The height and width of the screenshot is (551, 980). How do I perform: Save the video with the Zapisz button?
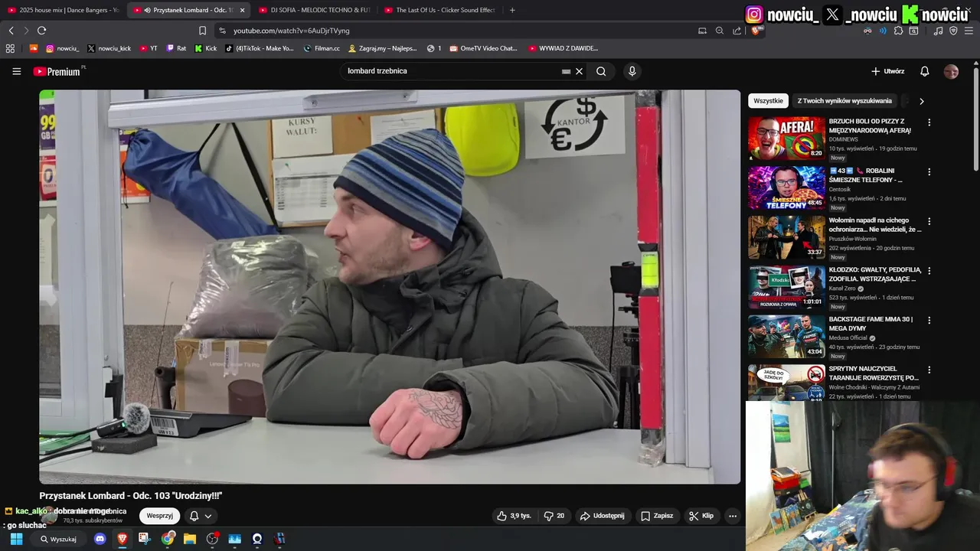pos(657,516)
